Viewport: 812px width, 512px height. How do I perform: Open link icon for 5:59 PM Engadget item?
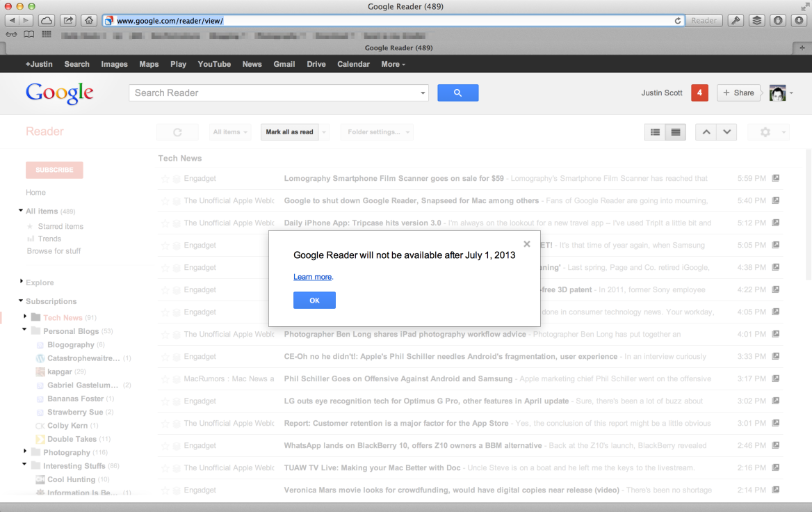(776, 178)
